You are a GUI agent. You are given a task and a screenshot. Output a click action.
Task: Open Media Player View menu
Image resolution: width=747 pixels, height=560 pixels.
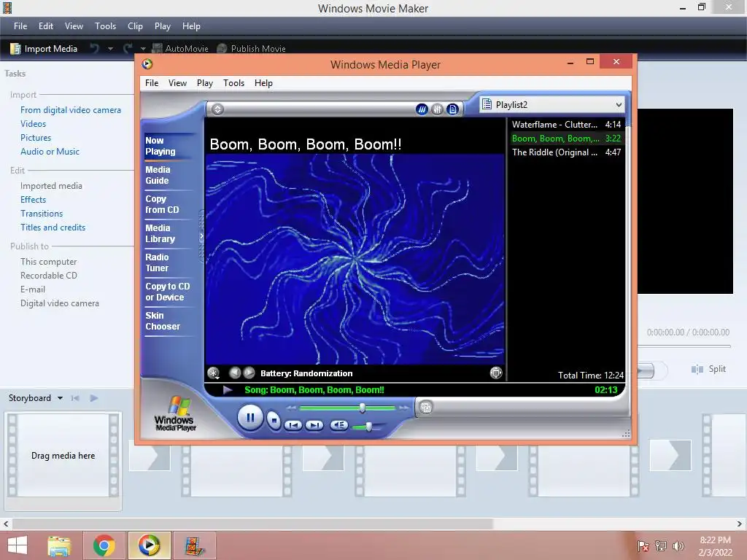click(x=177, y=83)
